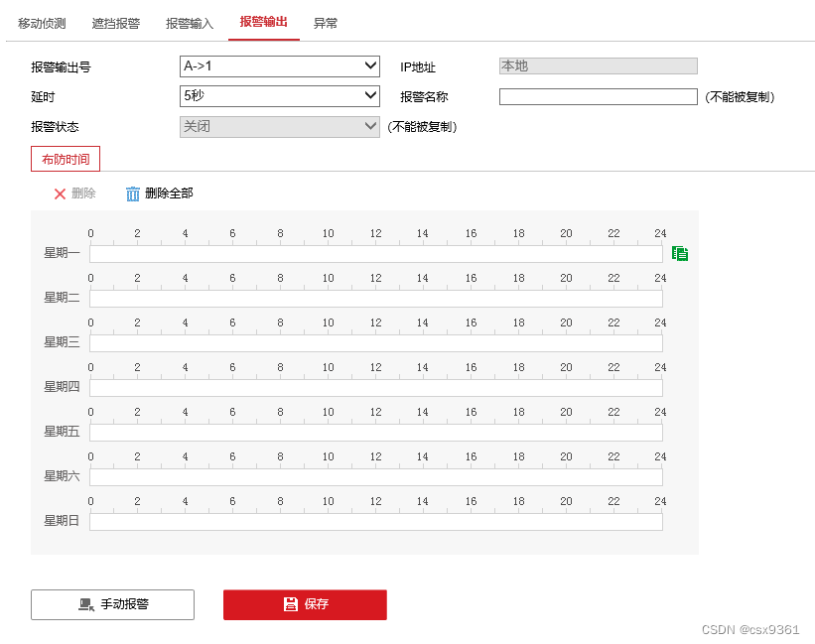Click the 星期四 schedule timeline bar
Screen dimensions: 815x644
(376, 388)
